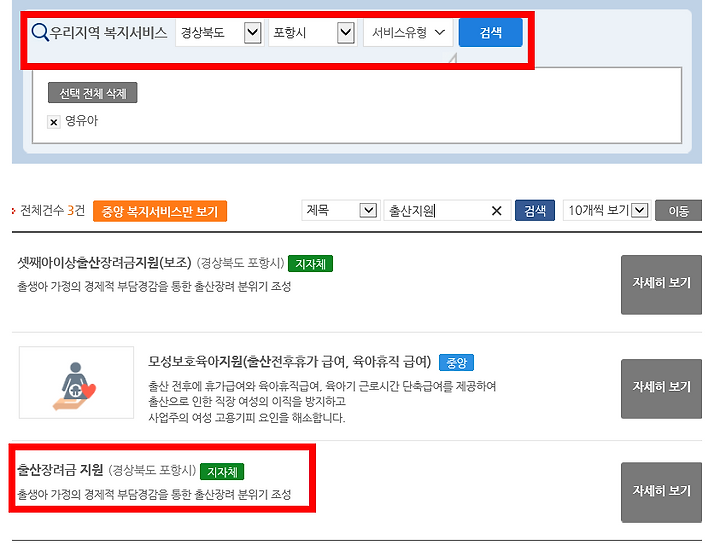Click 자세히 보기 for 모성보호육아지원

pos(661,388)
